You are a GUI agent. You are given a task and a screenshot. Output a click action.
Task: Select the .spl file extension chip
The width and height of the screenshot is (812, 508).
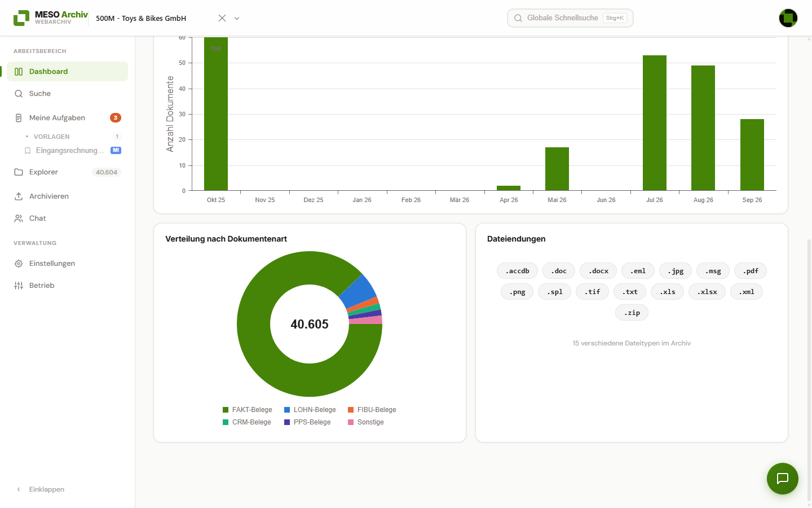[555, 292]
